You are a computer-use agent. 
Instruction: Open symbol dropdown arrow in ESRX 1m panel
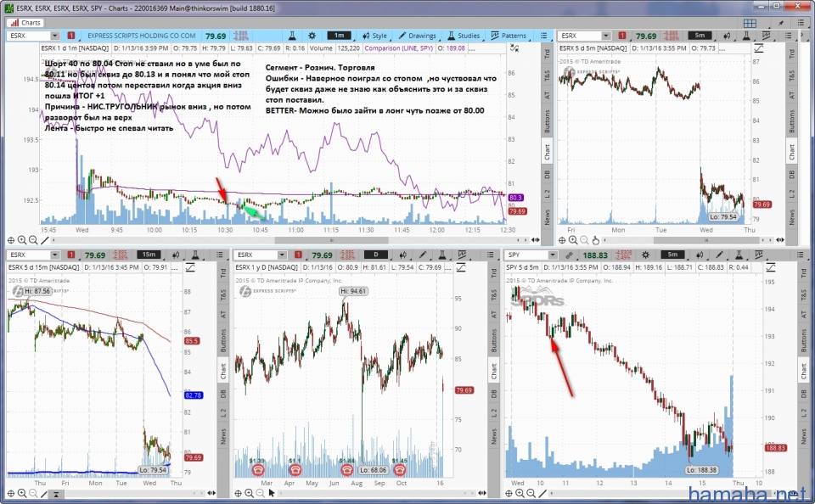54,36
